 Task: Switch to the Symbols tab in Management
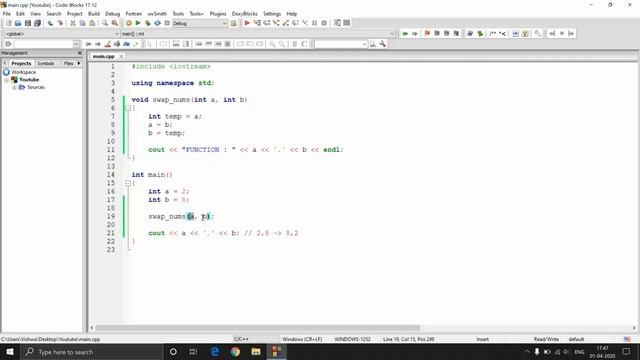point(46,64)
